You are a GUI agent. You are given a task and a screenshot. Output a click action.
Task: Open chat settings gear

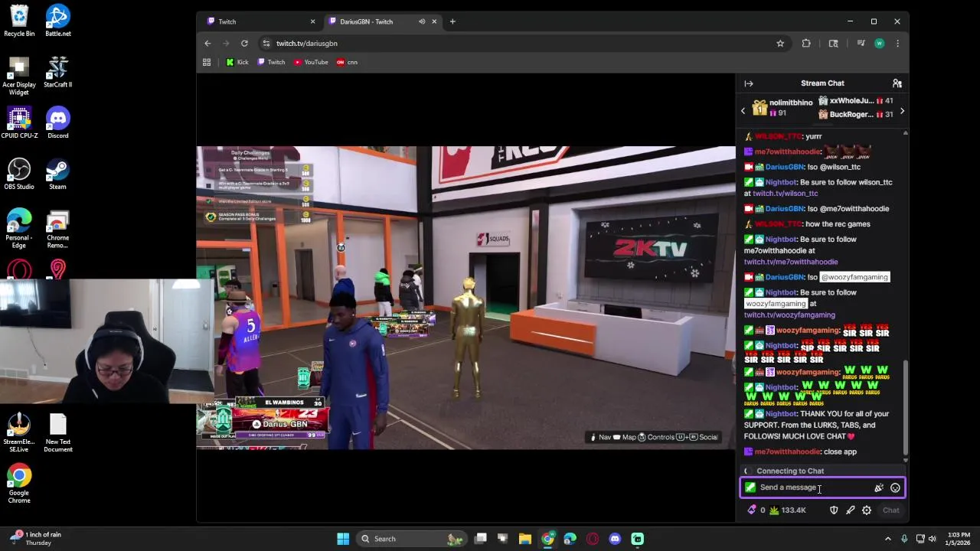(867, 510)
